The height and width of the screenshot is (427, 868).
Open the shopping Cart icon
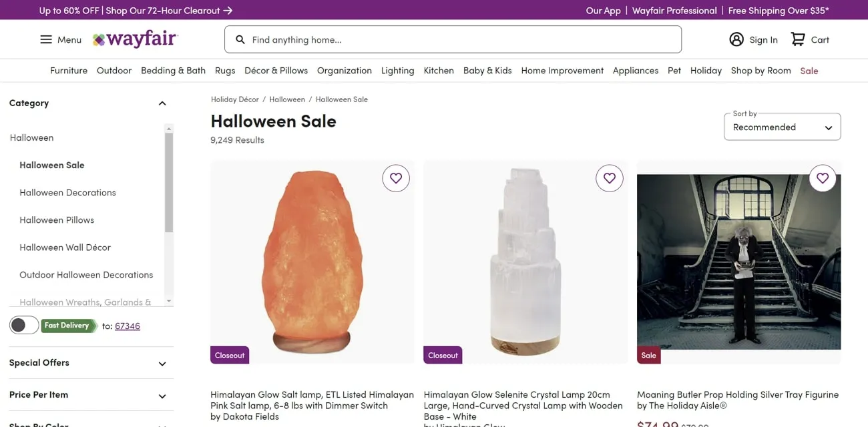(798, 39)
